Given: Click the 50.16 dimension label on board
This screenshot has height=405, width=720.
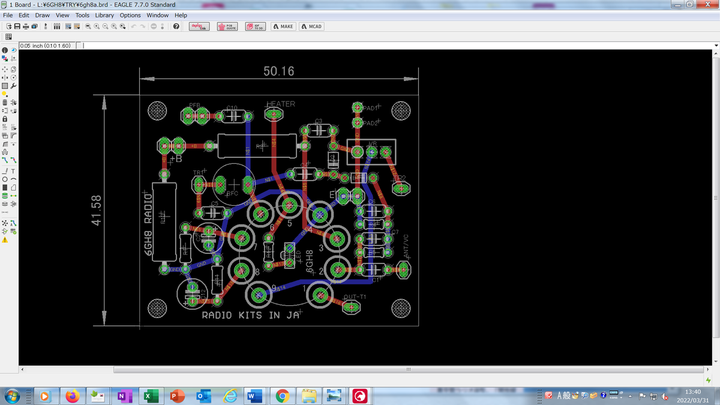Looking at the screenshot, I should point(279,71).
